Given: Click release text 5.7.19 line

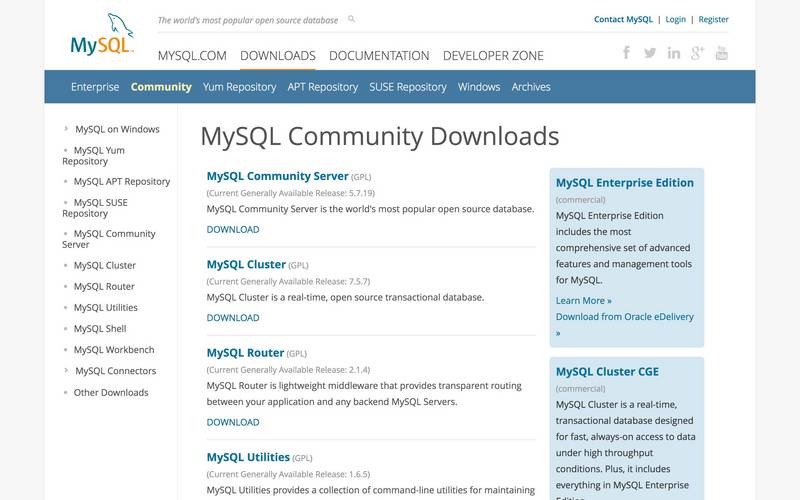Looking at the screenshot, I should [x=291, y=193].
